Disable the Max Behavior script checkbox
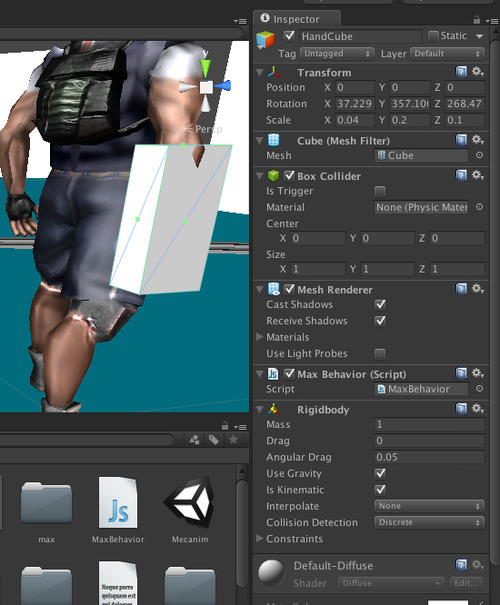The image size is (500, 605). pos(289,374)
